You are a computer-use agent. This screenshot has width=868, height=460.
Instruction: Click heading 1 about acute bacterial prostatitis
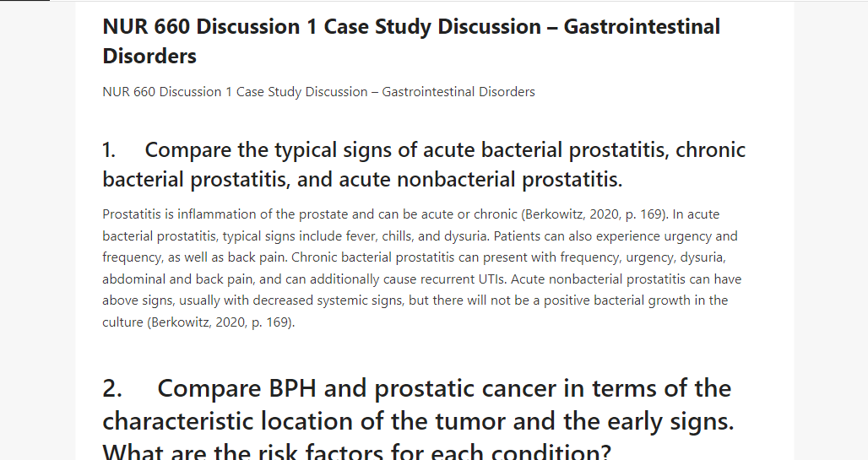(x=424, y=165)
